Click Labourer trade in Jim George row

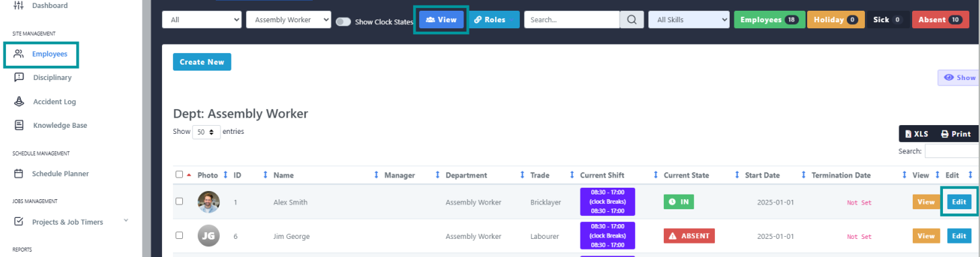pos(544,237)
